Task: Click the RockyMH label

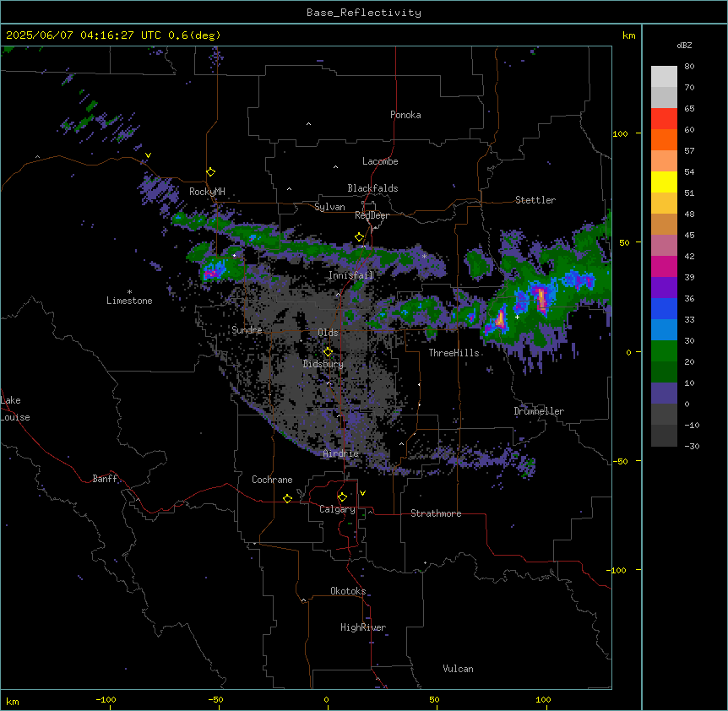Action: click(207, 192)
